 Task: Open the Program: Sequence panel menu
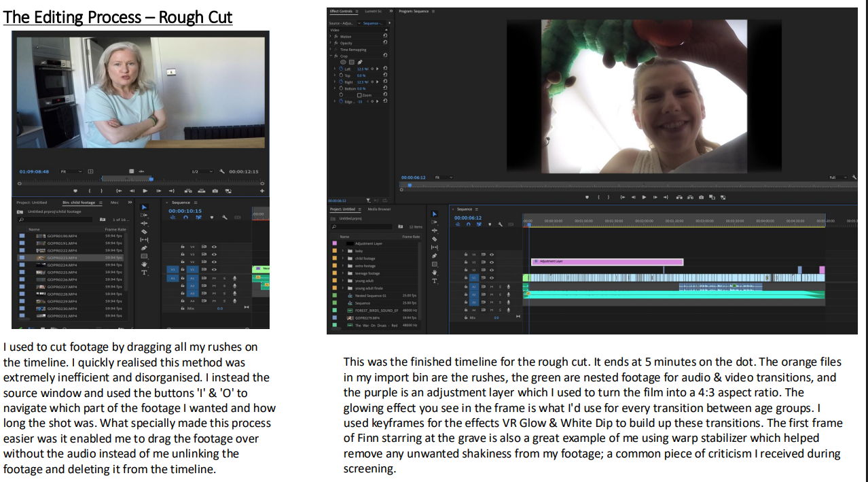pos(433,12)
